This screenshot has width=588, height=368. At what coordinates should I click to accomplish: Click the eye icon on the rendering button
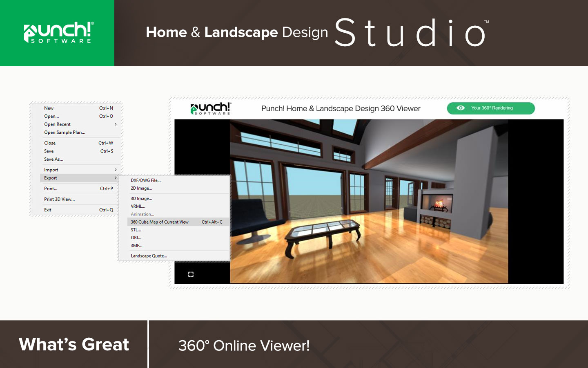461,108
